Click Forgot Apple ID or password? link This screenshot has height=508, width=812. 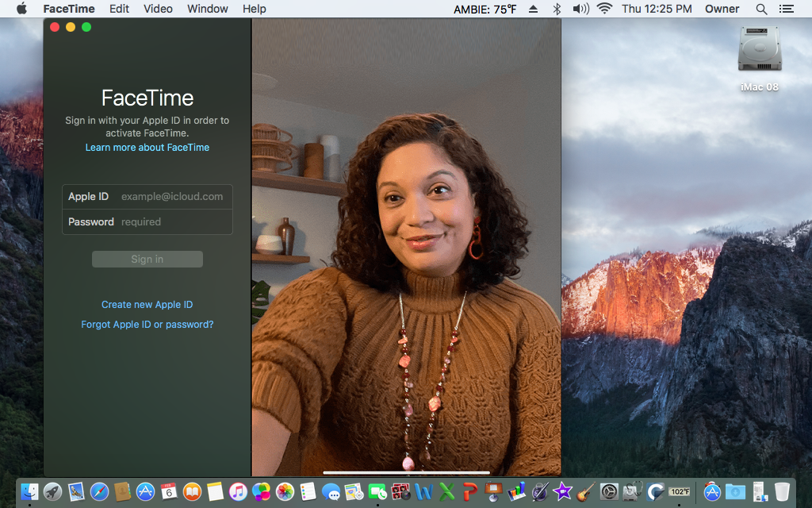click(x=147, y=324)
